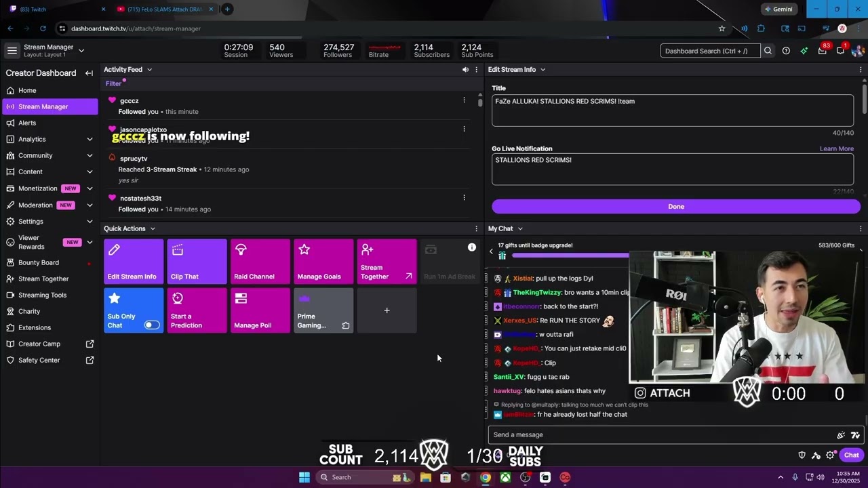Expand the Viewer Rewards sidebar section
This screenshot has width=868, height=488.
[90, 242]
